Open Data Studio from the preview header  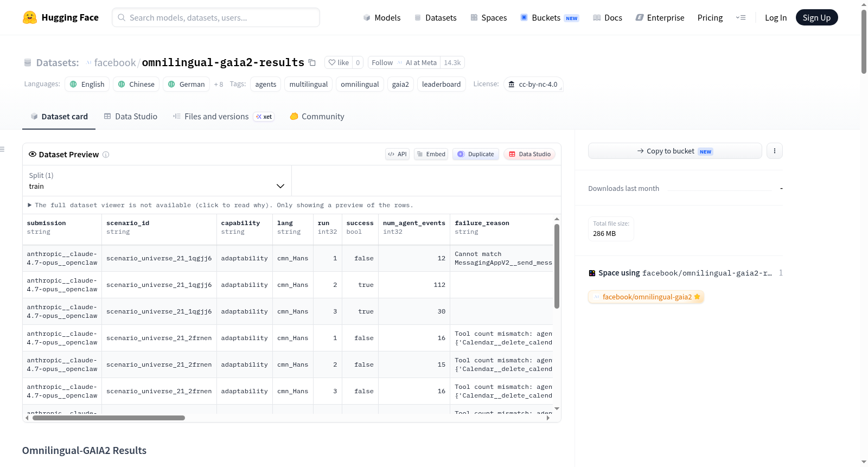click(529, 154)
